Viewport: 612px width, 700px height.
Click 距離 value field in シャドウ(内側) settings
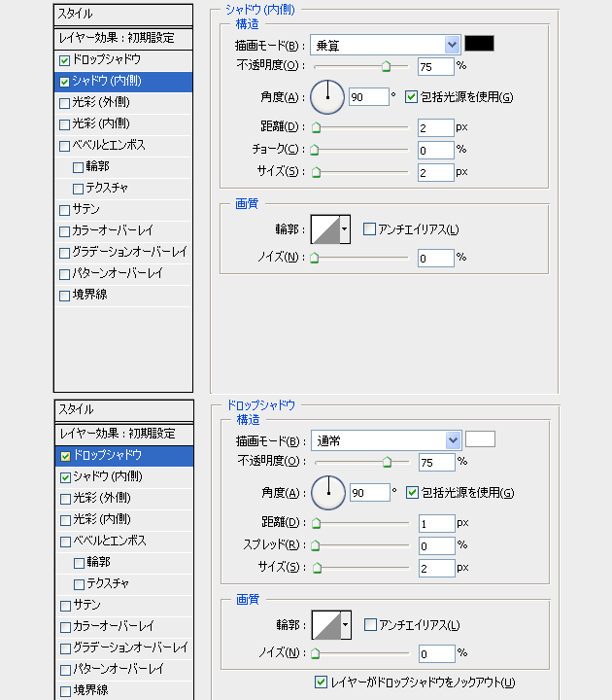(436, 128)
